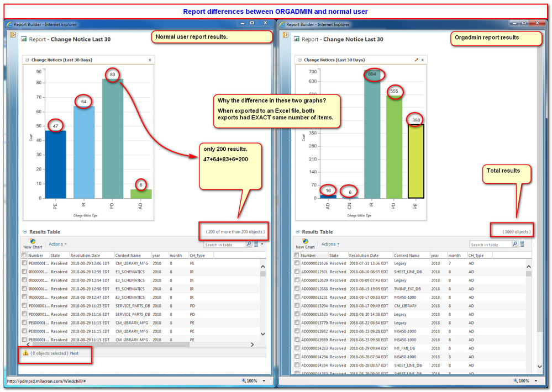Image resolution: width=552 pixels, height=392 pixels.
Task: Open Actions dropdown in left Results Table
Action: coord(57,244)
